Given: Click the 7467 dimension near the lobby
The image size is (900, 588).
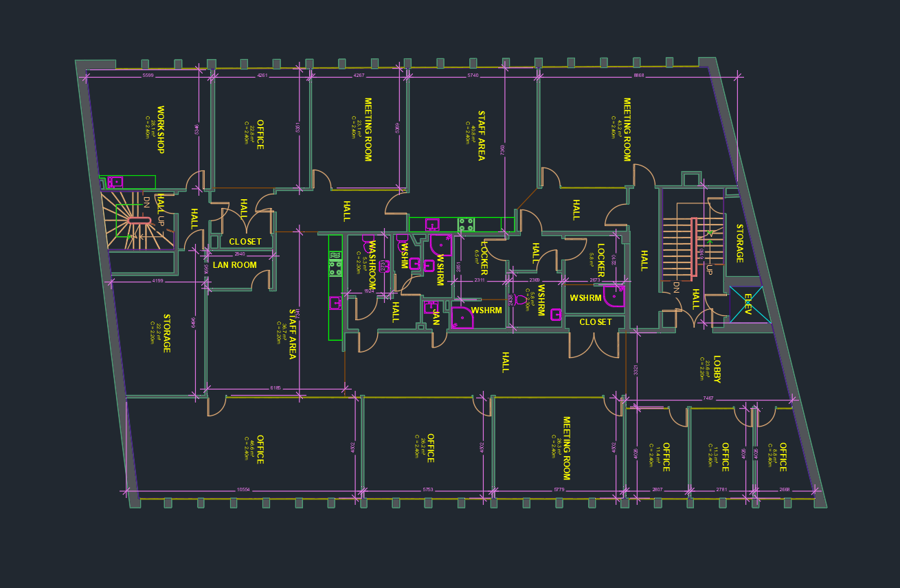Looking at the screenshot, I should (x=708, y=398).
